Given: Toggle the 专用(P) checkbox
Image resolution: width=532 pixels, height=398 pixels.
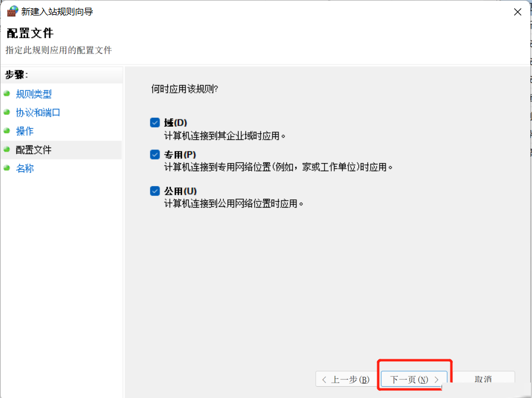Looking at the screenshot, I should click(155, 155).
